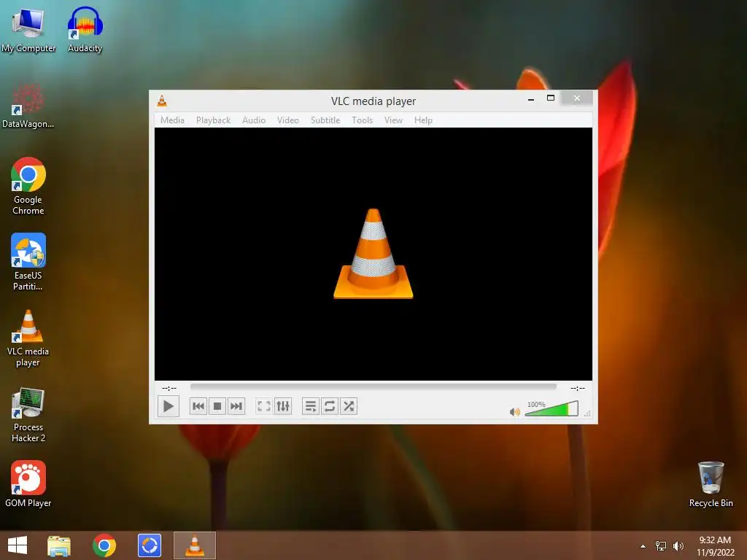Click the VLC window resize grip

588,414
